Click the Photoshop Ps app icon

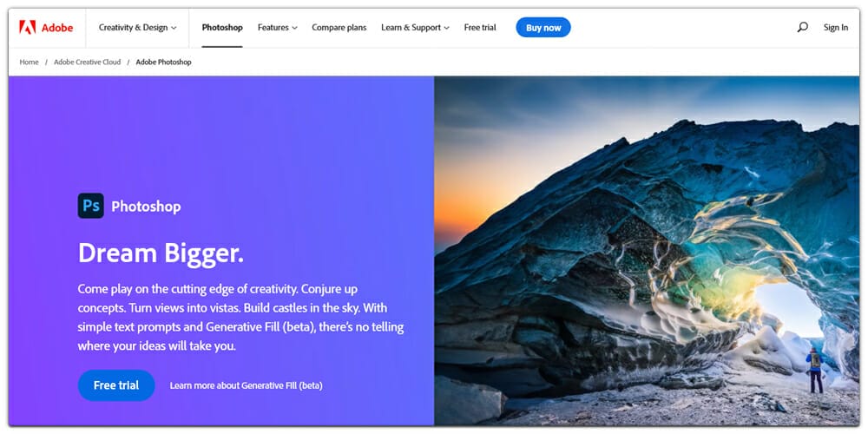(x=91, y=206)
